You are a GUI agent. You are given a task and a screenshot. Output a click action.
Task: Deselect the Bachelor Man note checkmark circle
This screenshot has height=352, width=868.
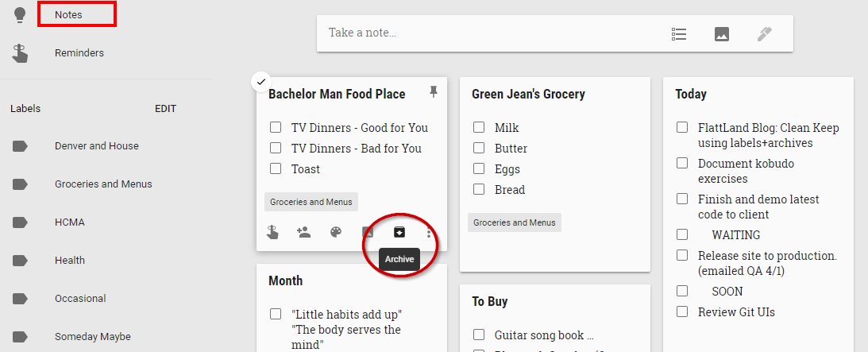[x=261, y=82]
